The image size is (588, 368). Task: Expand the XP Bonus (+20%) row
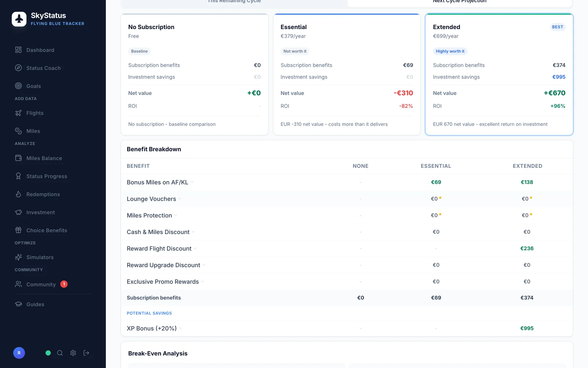pyautogui.click(x=180, y=329)
